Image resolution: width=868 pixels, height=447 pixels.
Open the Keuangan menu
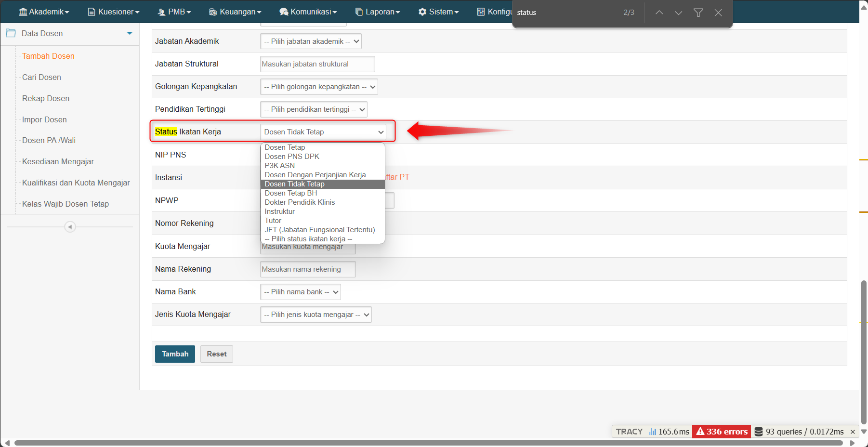(x=235, y=12)
